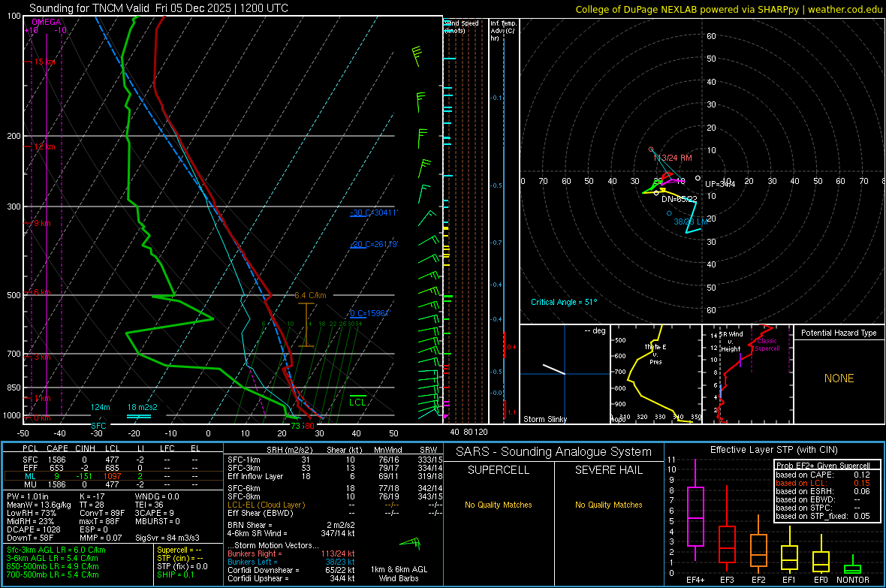886x588 pixels.
Task: Click the DN=65/22 hodograph label
Action: click(x=680, y=199)
